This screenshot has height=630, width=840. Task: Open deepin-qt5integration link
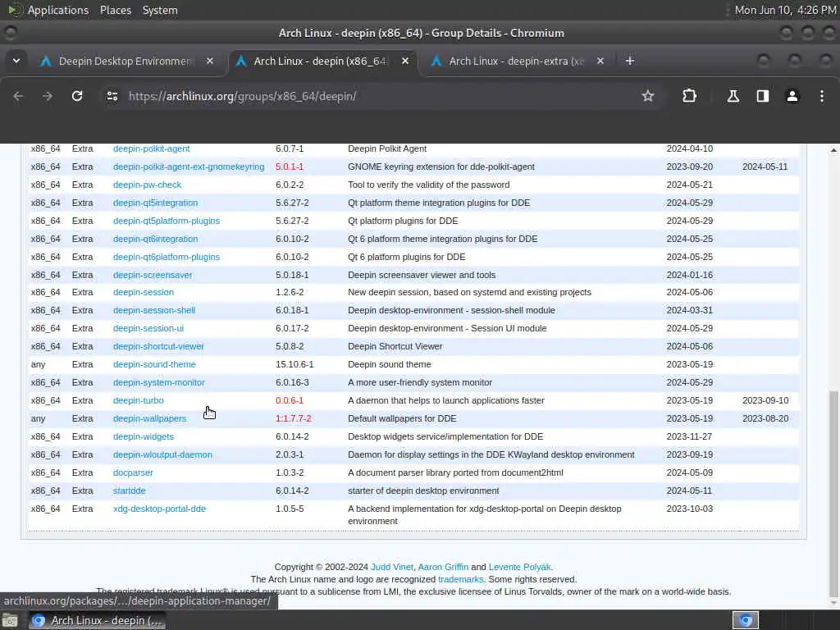(155, 203)
